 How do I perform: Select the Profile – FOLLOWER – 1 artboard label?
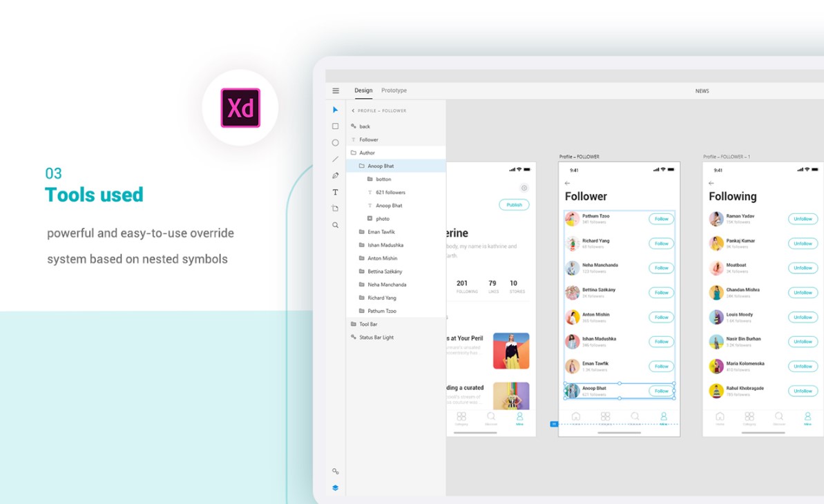[727, 157]
